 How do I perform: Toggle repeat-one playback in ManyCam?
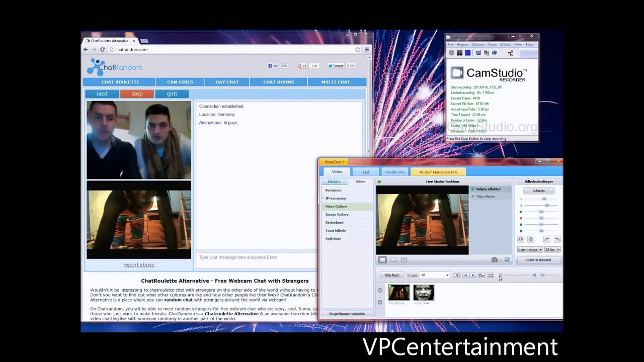pos(481,275)
